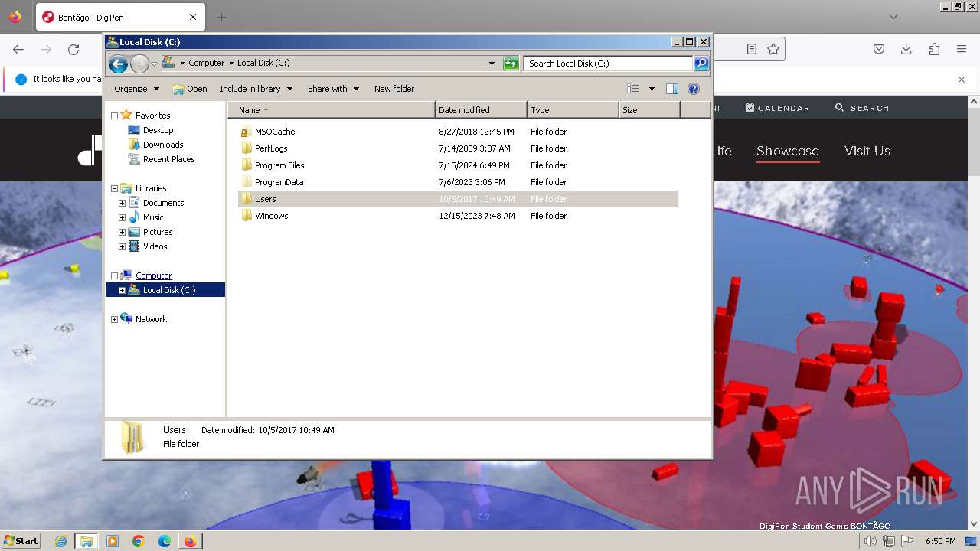Open Firefox application menu

[x=962, y=49]
